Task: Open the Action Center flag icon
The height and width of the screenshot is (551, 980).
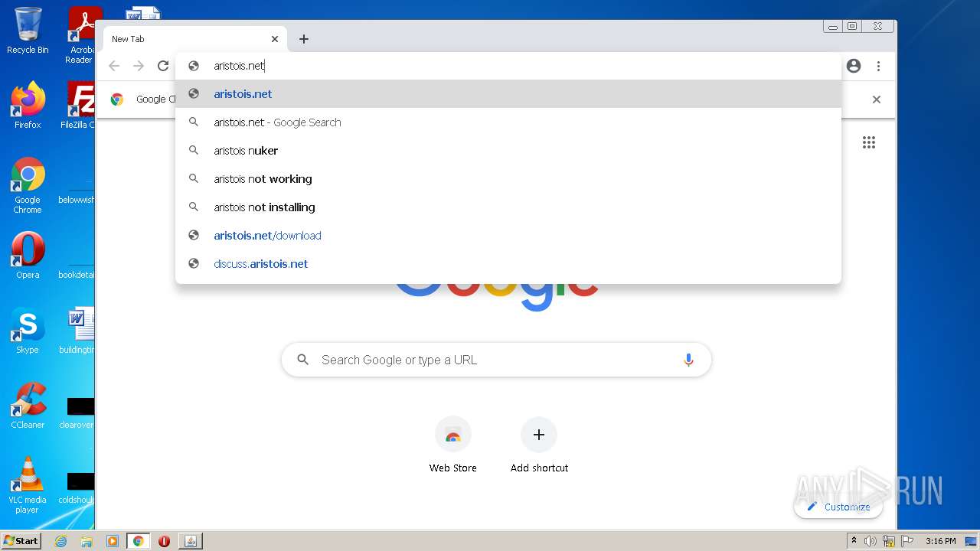Action: click(907, 541)
